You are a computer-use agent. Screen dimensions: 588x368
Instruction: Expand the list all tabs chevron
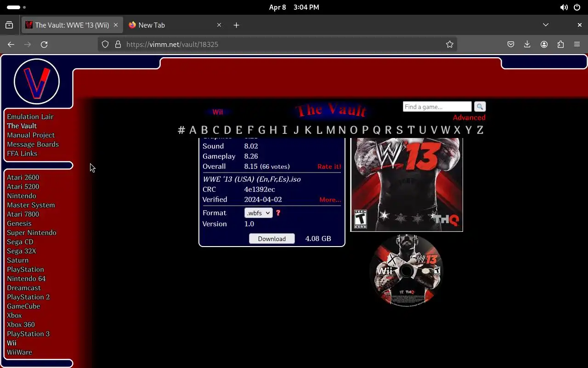click(x=546, y=25)
